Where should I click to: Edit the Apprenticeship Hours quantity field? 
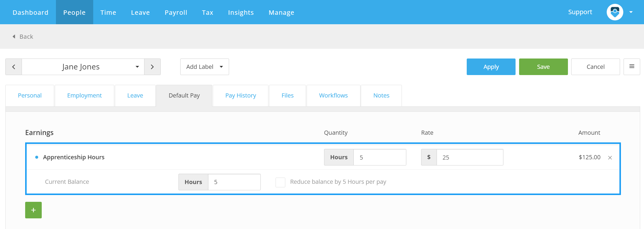380,157
